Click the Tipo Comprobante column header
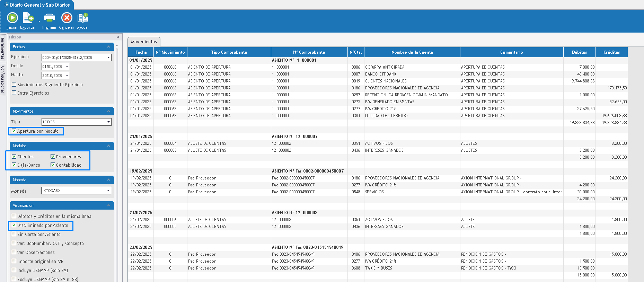Viewport: 644px width, 282px height. coord(229,52)
